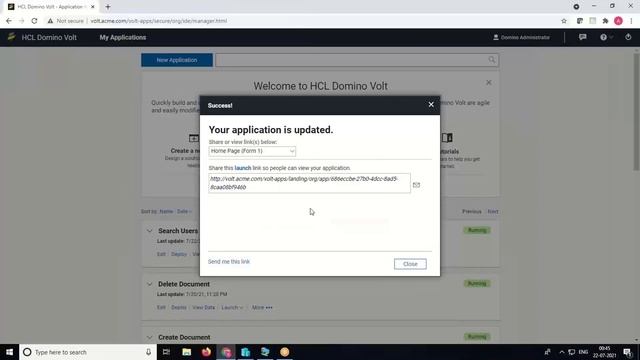Open File Explorer from taskbar
The image size is (640, 360).
187,352
